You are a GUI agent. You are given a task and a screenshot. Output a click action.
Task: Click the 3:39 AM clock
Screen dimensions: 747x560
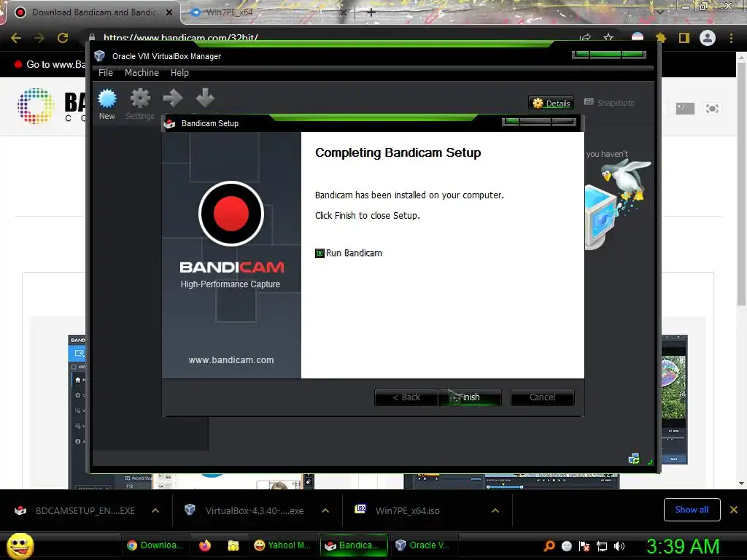click(x=683, y=545)
